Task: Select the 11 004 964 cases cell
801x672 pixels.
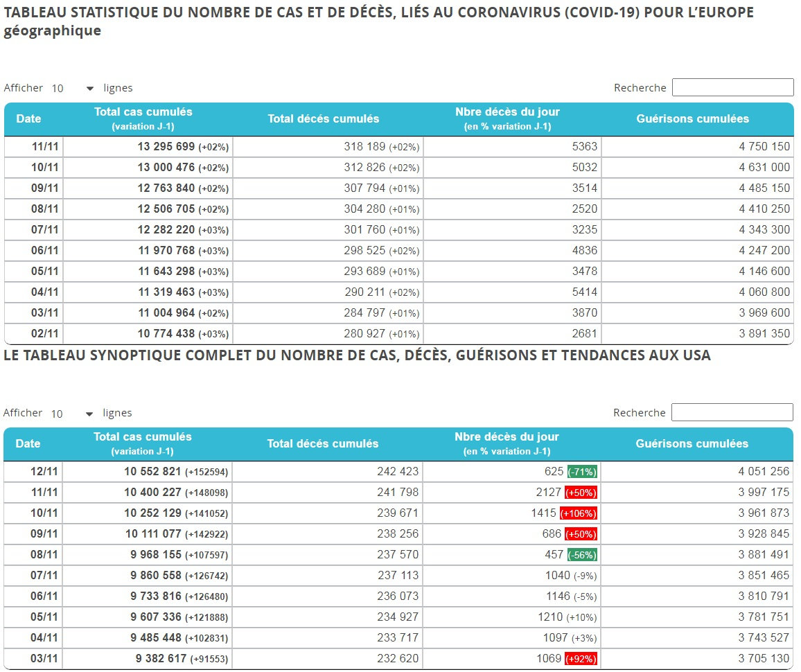Action: [x=148, y=313]
